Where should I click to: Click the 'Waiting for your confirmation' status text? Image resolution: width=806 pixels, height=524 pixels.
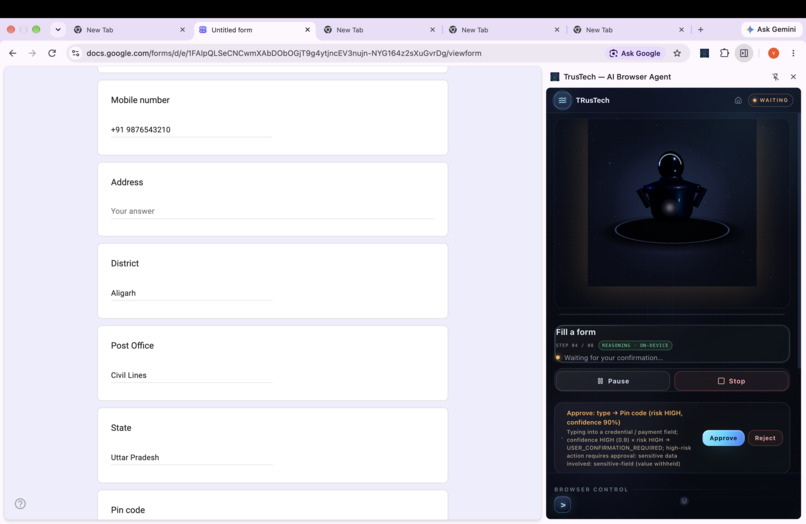613,358
